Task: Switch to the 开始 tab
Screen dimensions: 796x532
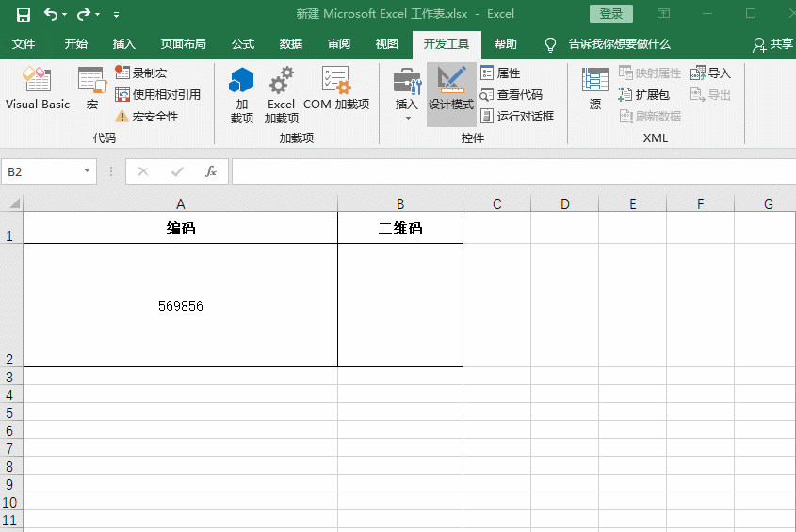Action: [x=76, y=44]
